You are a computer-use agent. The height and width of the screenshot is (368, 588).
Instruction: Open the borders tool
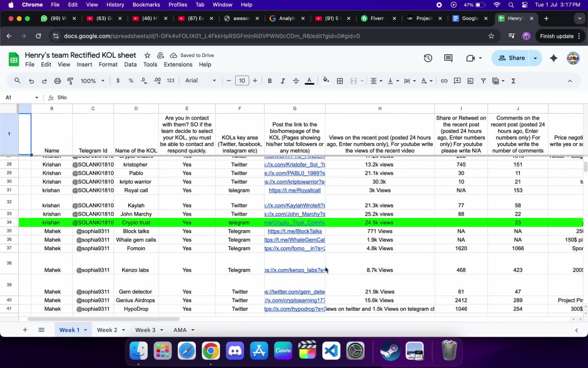tap(340, 81)
